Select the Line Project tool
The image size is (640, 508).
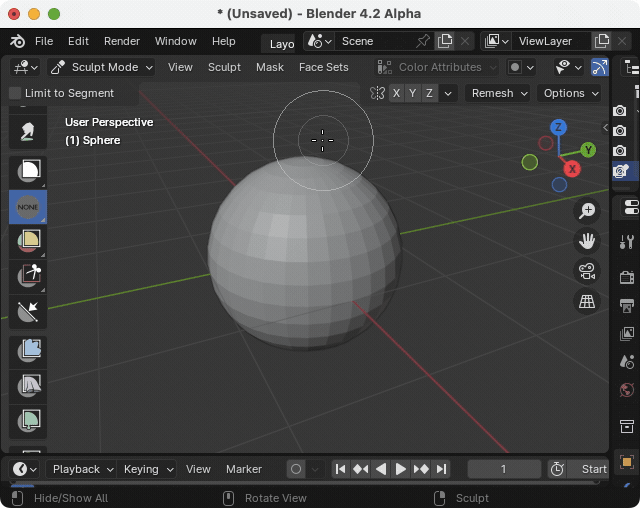[28, 311]
